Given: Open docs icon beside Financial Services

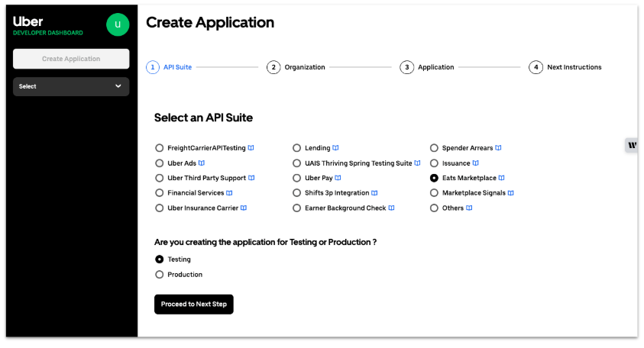Looking at the screenshot, I should pos(229,193).
